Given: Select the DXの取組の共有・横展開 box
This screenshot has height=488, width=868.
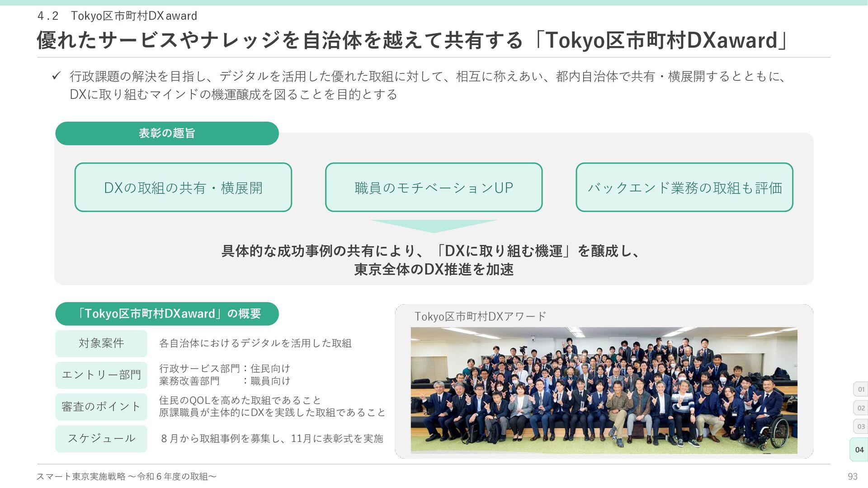Looking at the screenshot, I should pos(183,187).
